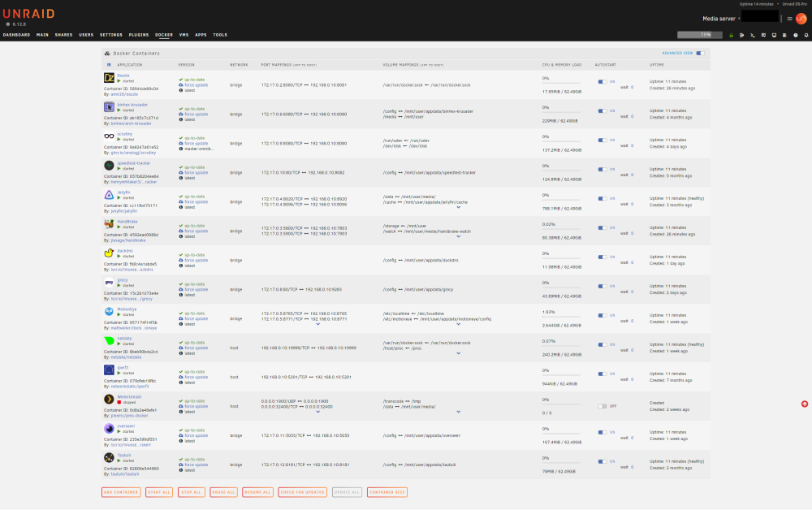Click the speedtest-tracker container icon
812x510 pixels.
click(109, 165)
